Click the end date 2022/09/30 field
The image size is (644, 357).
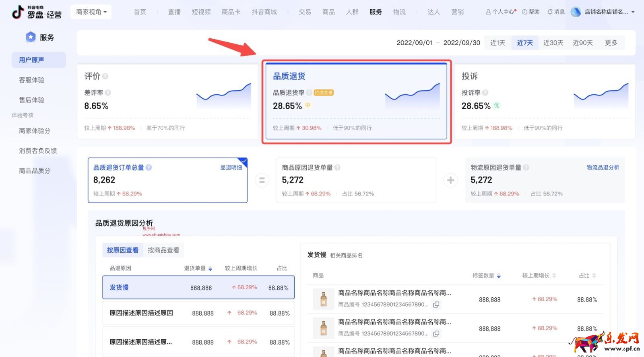(x=462, y=43)
